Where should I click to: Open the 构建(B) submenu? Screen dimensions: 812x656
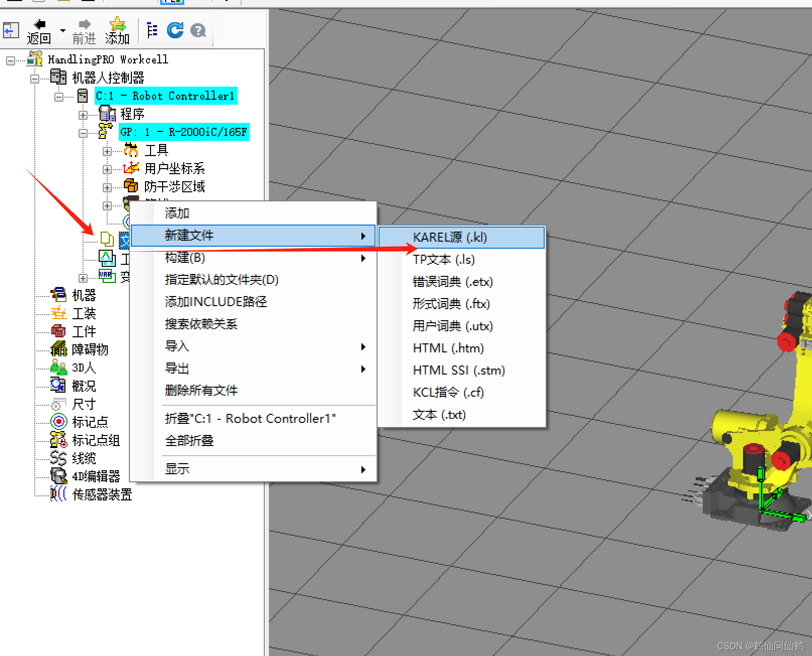click(x=253, y=258)
